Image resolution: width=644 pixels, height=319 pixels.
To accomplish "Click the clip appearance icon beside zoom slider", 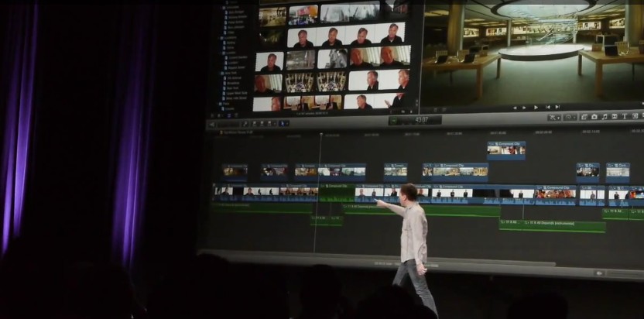I will click(x=599, y=273).
